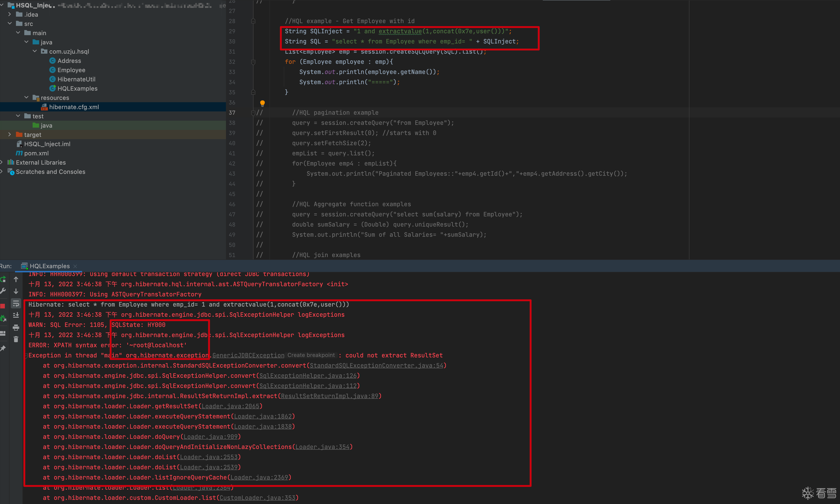Open HibernateUtil class in tree

[76, 79]
